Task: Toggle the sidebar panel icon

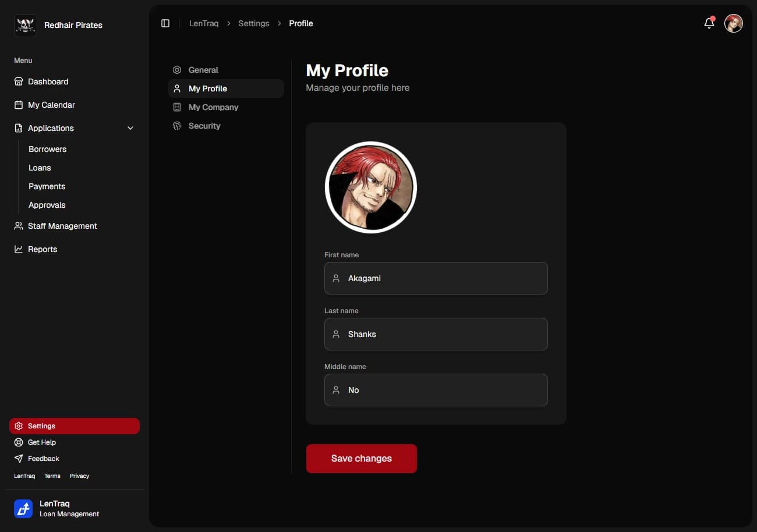Action: pos(165,23)
